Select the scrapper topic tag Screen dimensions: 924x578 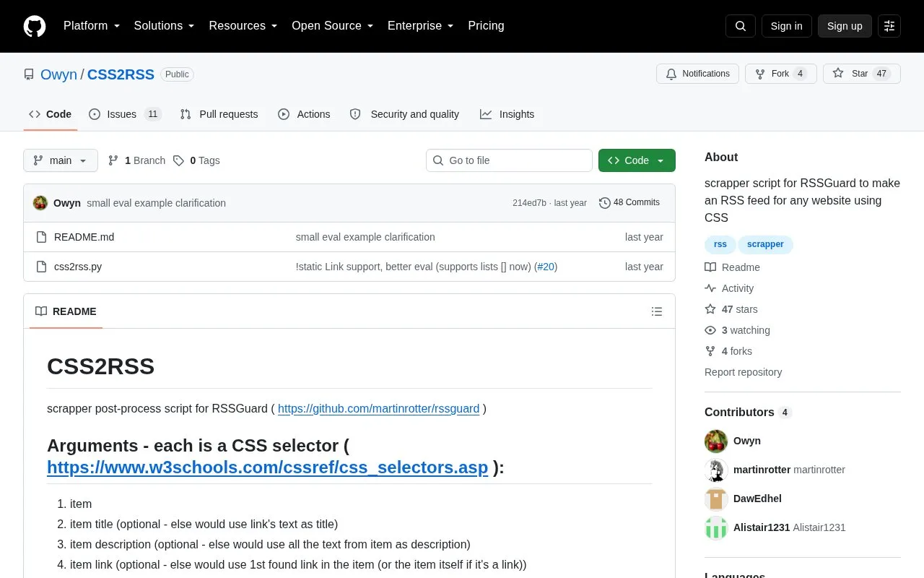point(765,244)
